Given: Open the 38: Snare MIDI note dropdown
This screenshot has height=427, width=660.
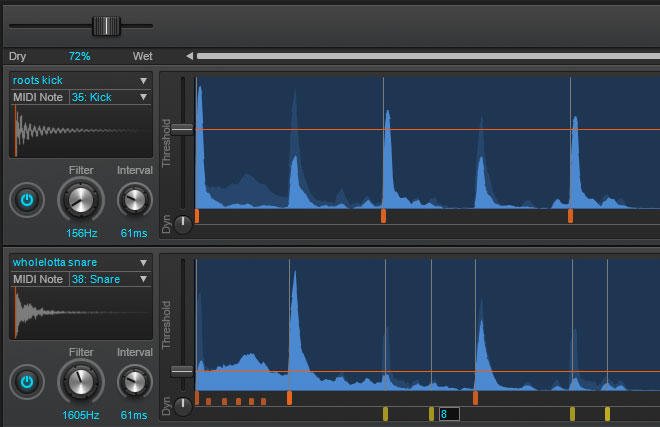Looking at the screenshot, I should (144, 279).
